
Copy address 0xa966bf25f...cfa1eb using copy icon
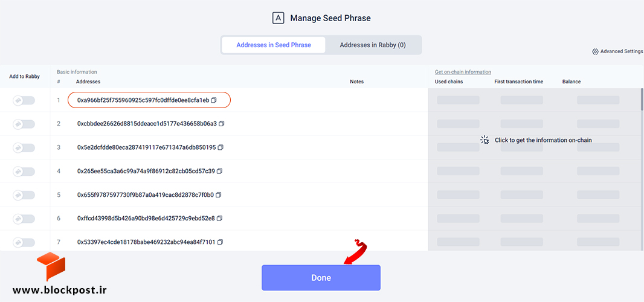(x=214, y=100)
